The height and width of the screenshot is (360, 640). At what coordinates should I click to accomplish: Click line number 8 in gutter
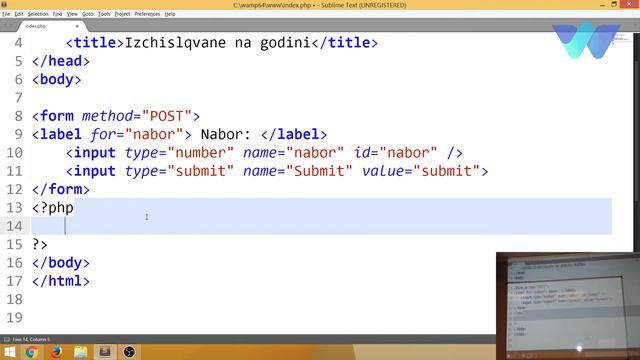18,116
